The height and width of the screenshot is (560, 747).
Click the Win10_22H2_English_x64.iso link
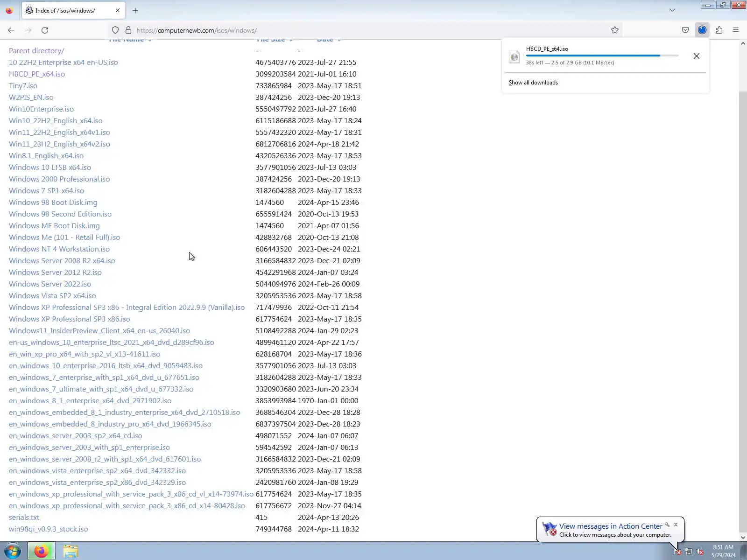point(56,120)
